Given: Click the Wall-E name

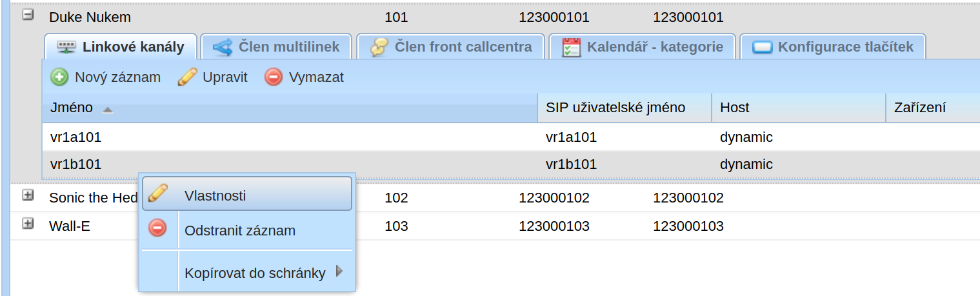Looking at the screenshot, I should tap(69, 226).
